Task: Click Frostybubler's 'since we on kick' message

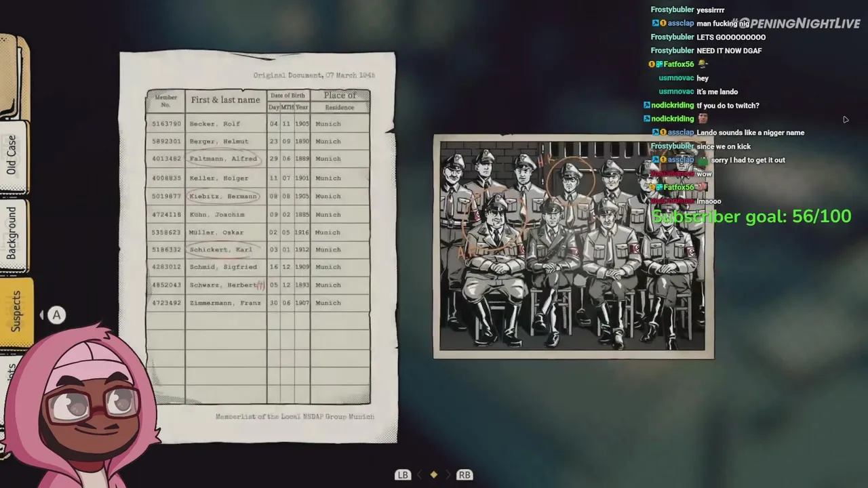Action: (x=724, y=146)
